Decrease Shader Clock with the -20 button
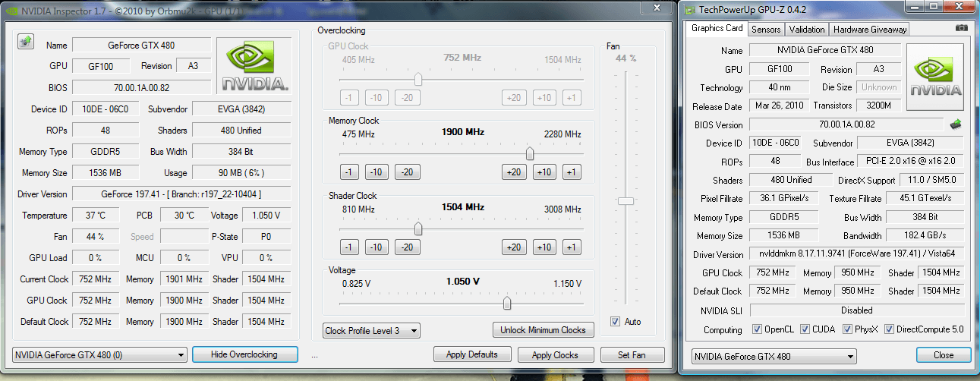The height and width of the screenshot is (381, 980). (408, 247)
